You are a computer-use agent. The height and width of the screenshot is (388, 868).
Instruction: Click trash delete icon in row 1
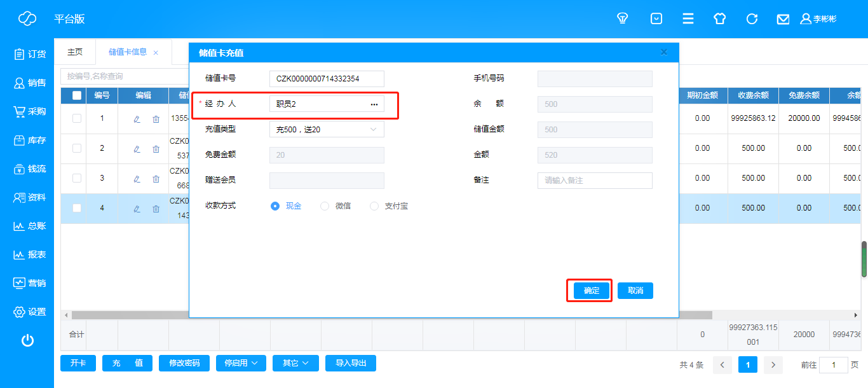click(156, 119)
